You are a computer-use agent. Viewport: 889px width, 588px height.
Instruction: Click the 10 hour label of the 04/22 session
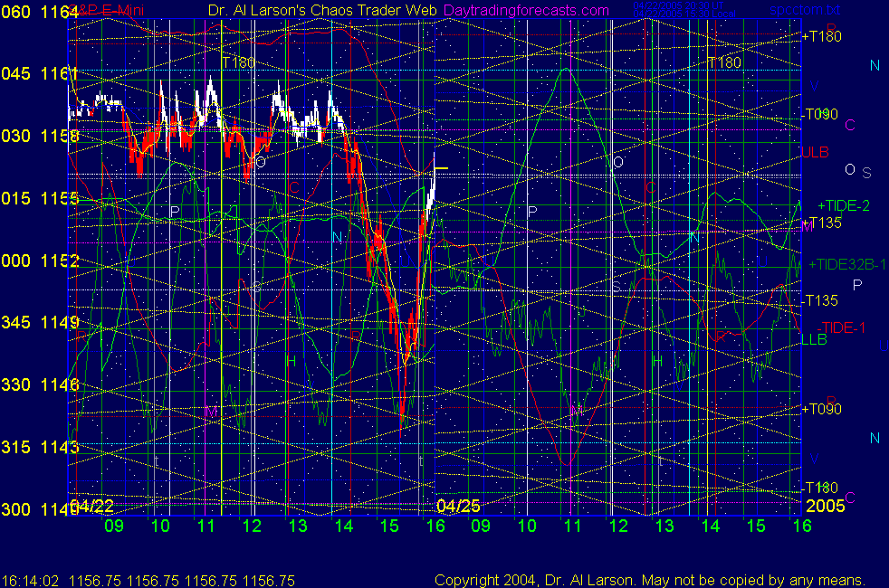point(160,526)
